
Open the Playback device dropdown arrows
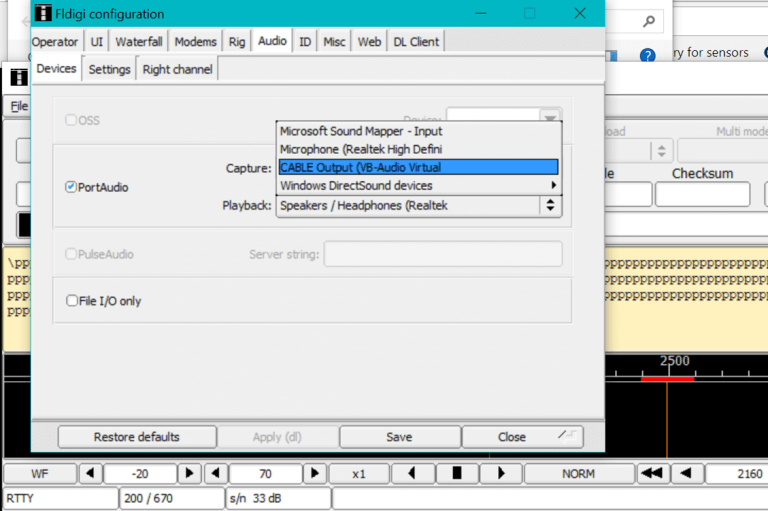coord(551,205)
